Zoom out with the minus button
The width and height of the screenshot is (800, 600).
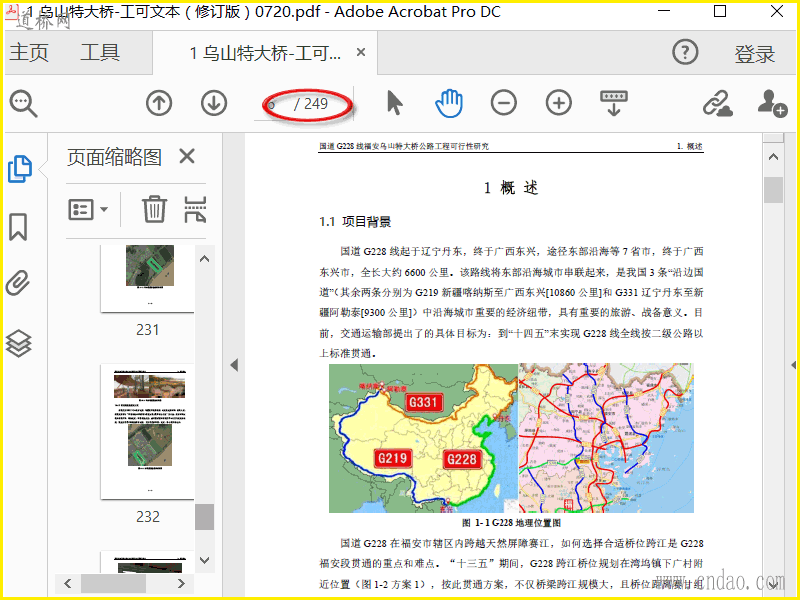[x=504, y=103]
